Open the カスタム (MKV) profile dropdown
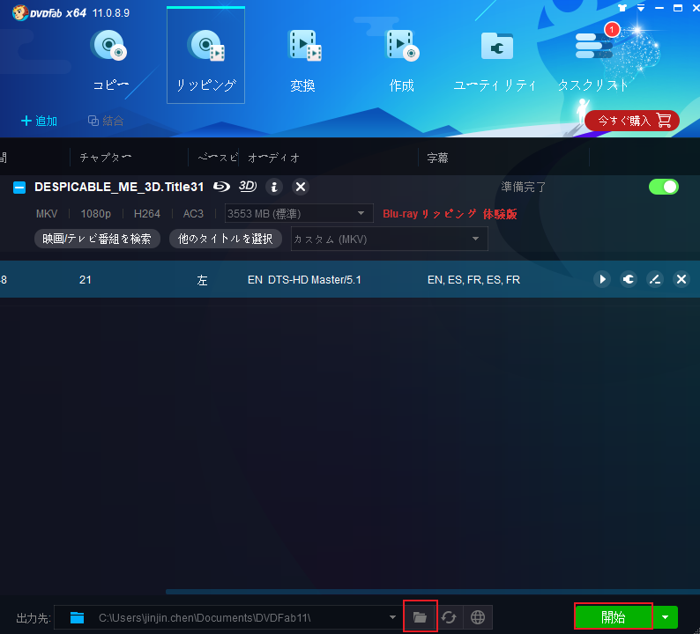700x634 pixels. click(389, 239)
